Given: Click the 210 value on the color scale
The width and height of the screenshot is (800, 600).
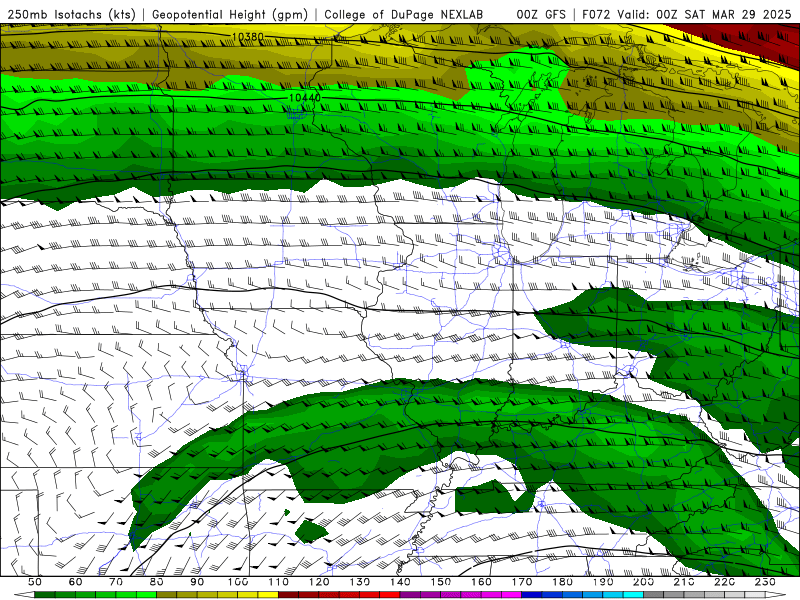Looking at the screenshot, I should click(x=684, y=582).
